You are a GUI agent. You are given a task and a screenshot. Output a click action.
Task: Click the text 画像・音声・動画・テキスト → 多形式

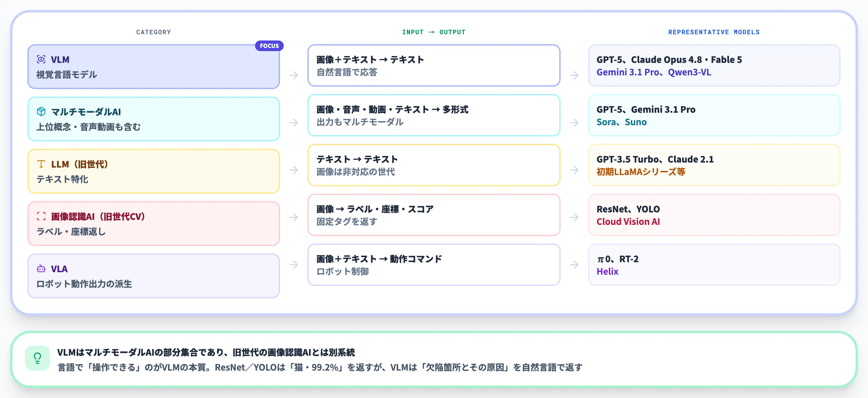tap(392, 109)
